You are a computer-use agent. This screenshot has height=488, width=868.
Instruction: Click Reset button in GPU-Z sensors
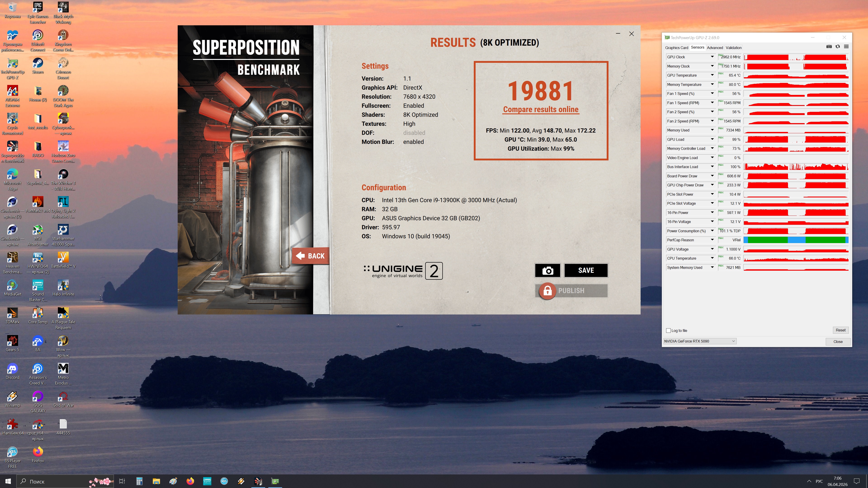pyautogui.click(x=840, y=330)
